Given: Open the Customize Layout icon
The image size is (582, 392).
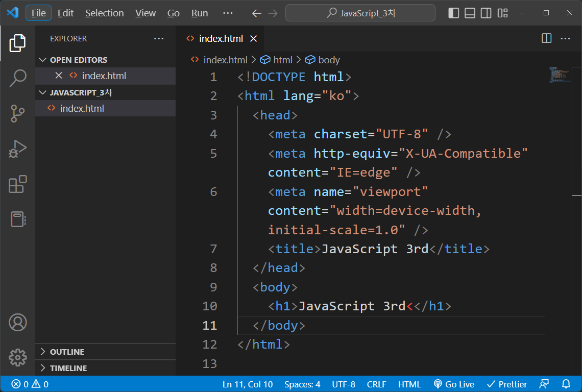Looking at the screenshot, I should [x=502, y=13].
